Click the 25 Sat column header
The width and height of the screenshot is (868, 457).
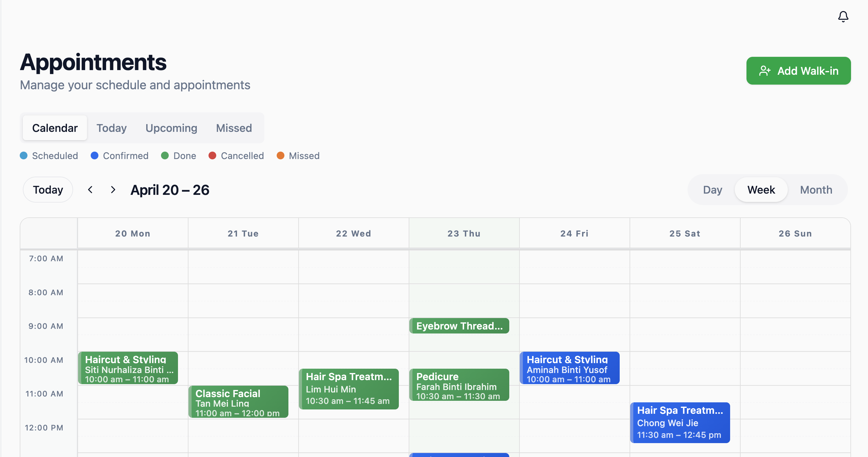point(685,233)
